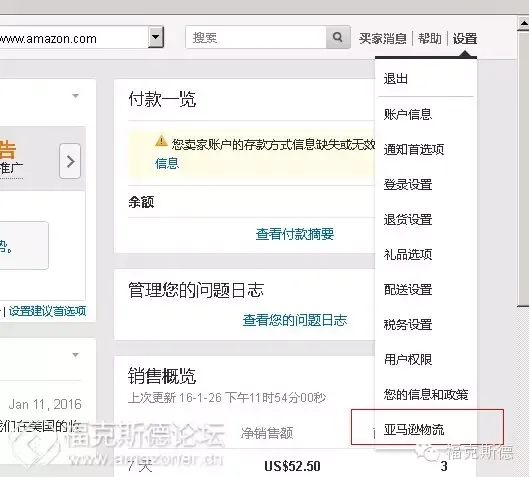Click the right chevron on the ad carousel
The width and height of the screenshot is (529, 477).
pos(70,161)
